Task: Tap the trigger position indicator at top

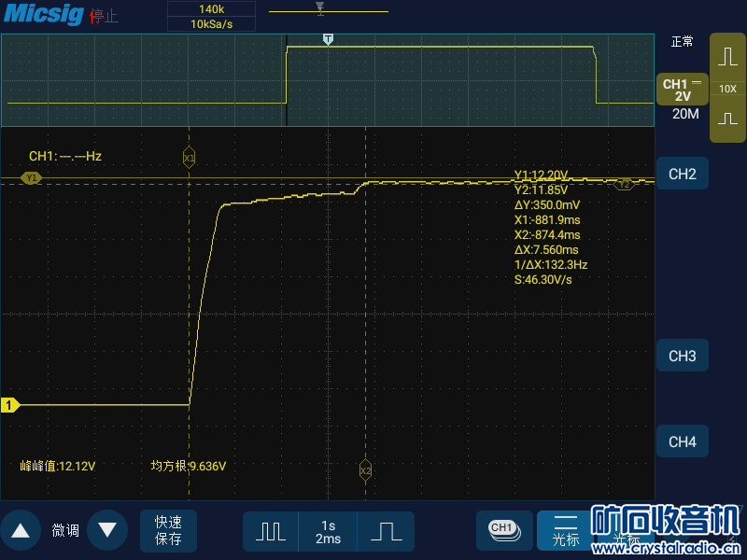Action: point(320,8)
